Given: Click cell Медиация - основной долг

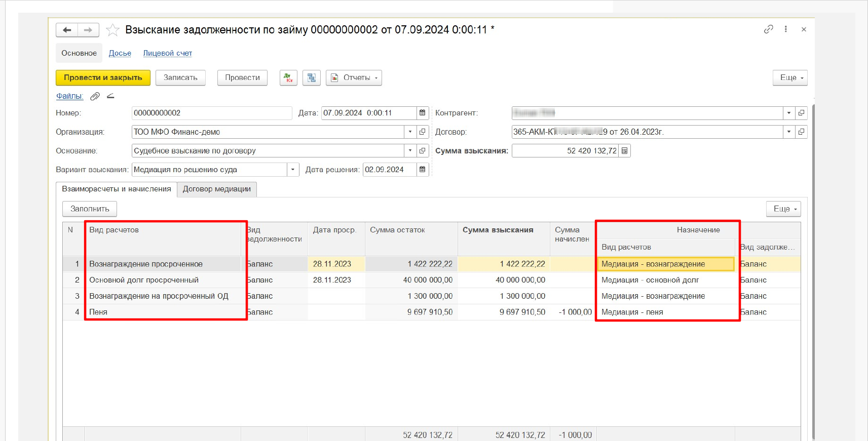Looking at the screenshot, I should 666,280.
